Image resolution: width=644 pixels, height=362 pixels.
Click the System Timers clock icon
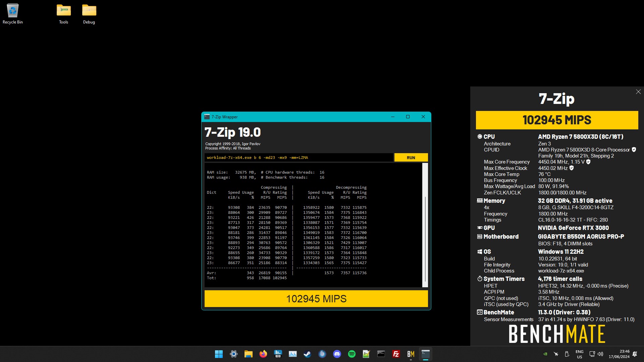pyautogui.click(x=480, y=279)
